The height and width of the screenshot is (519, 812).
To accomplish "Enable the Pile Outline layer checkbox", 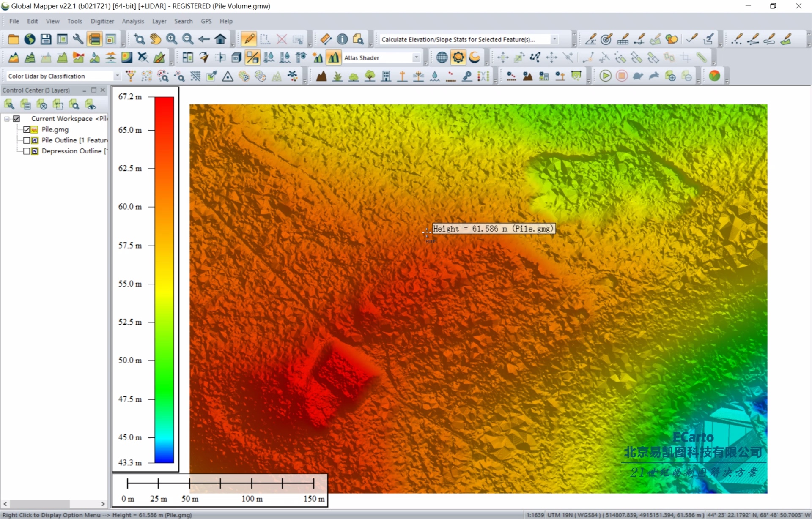I will click(x=27, y=140).
